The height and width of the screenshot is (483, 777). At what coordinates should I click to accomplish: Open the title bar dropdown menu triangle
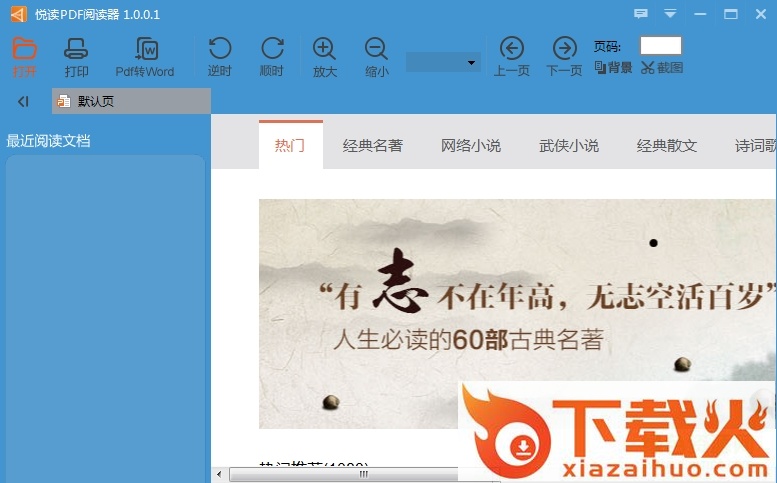click(670, 14)
